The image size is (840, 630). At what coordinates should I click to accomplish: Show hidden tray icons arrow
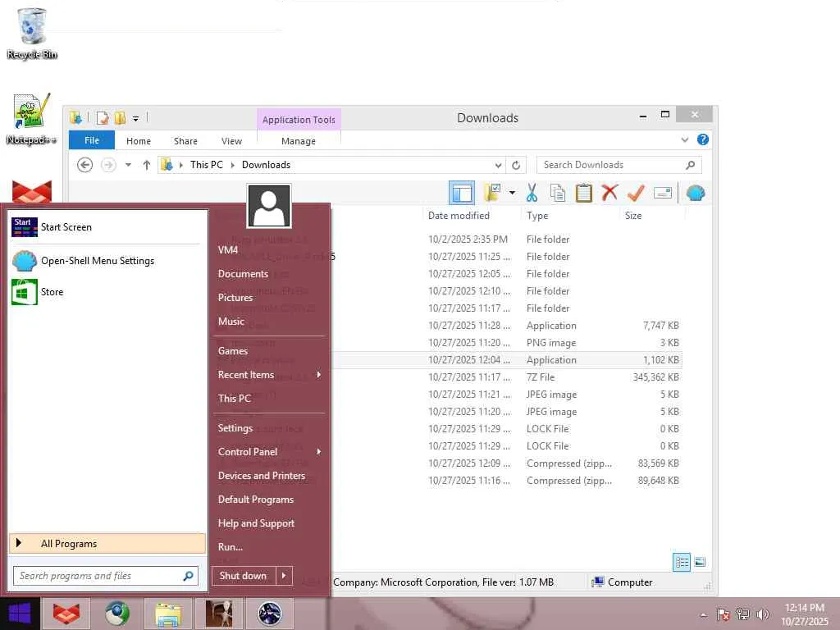click(703, 615)
